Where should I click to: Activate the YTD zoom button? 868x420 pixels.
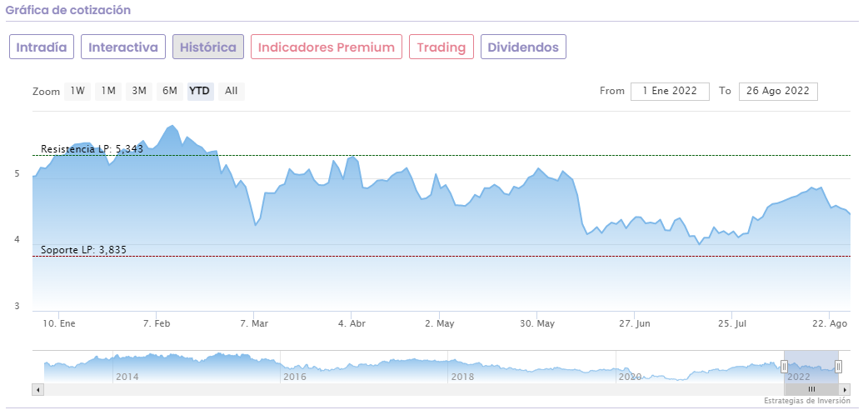200,91
